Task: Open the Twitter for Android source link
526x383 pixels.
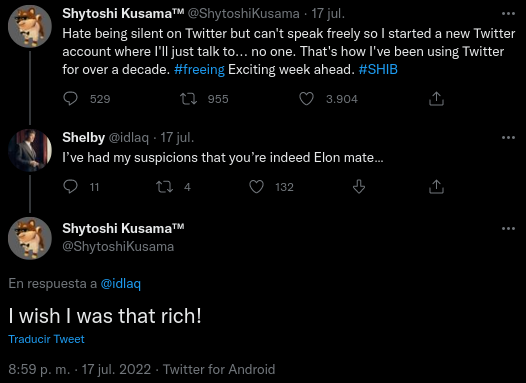Action: pos(219,369)
